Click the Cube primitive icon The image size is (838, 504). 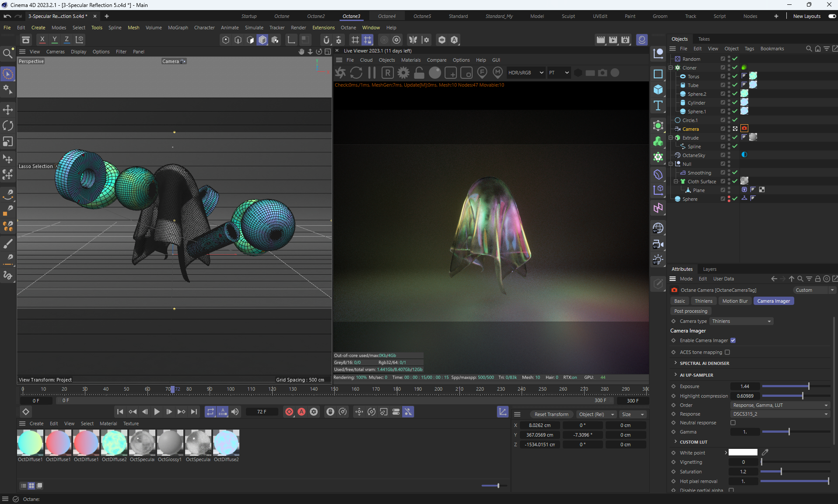658,90
